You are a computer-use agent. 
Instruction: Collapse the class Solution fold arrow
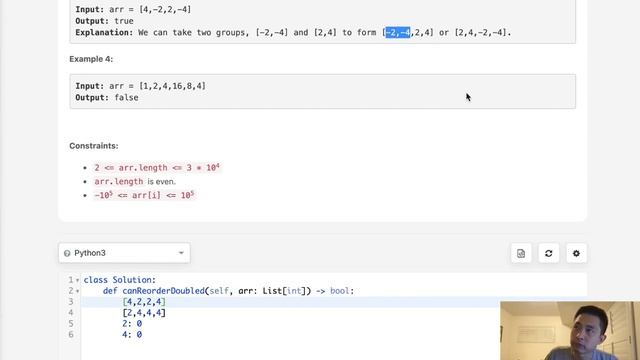point(78,280)
